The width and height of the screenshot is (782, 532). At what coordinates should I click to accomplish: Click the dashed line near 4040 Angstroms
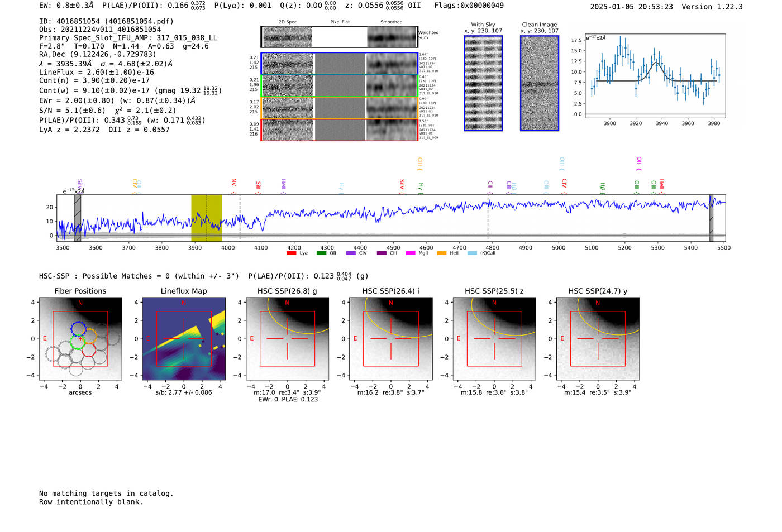pos(240,218)
